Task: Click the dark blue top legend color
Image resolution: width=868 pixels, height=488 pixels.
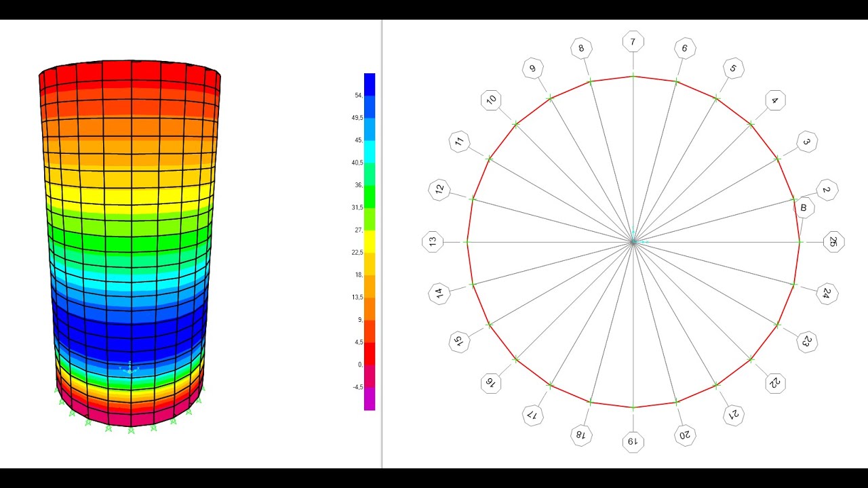Action: tap(370, 84)
